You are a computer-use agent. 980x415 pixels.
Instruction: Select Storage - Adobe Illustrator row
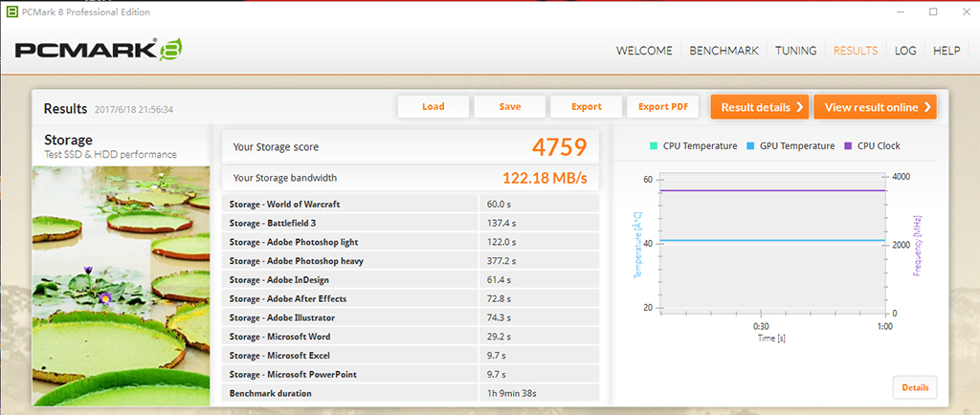click(x=411, y=317)
